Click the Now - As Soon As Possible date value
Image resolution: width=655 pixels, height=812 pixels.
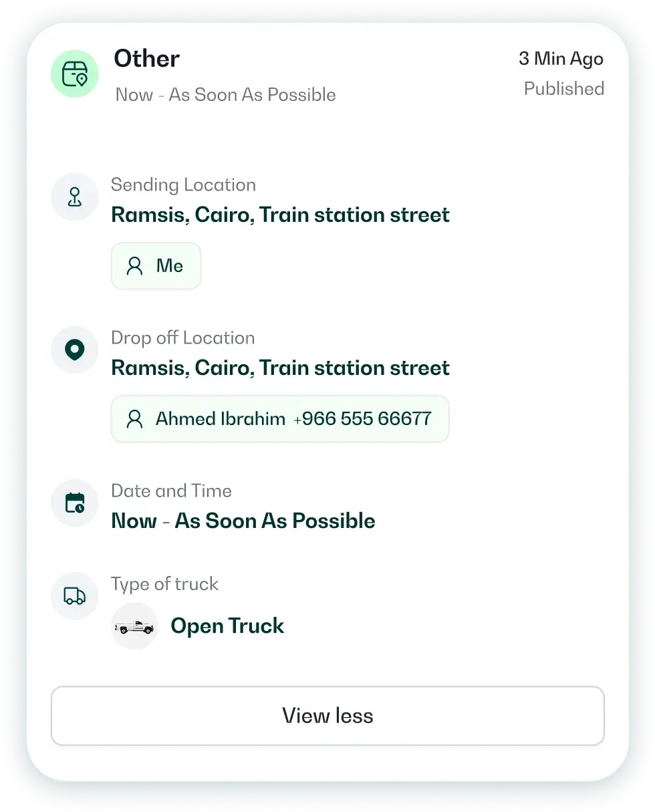point(243,521)
